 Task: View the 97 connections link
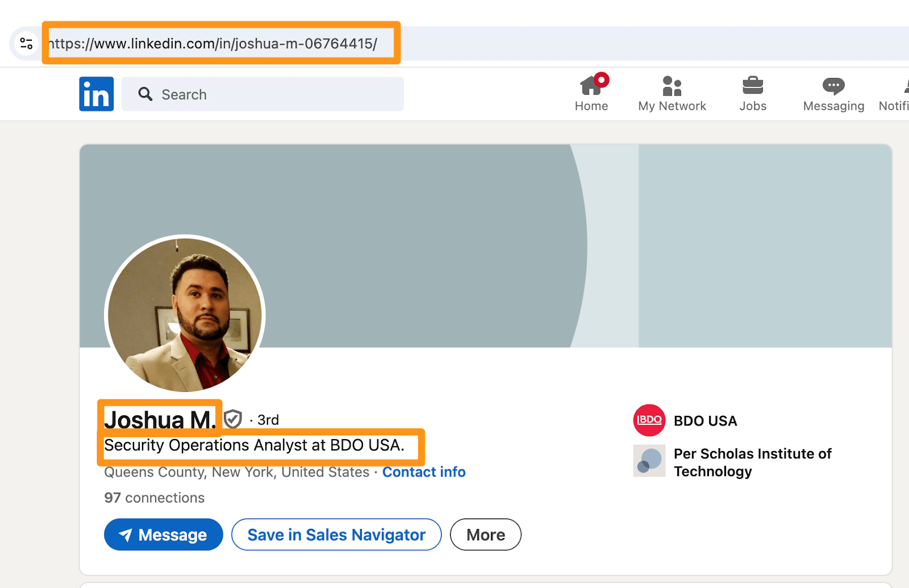pyautogui.click(x=154, y=498)
